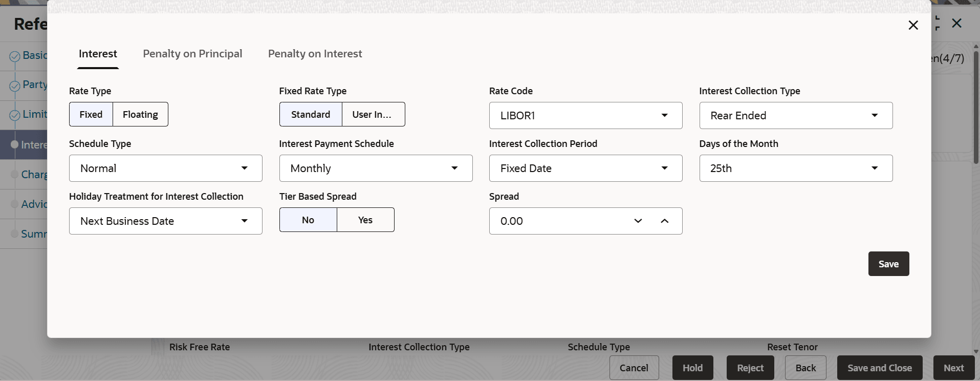Select Fixed rate type
Image resolution: width=980 pixels, height=381 pixels.
(91, 114)
